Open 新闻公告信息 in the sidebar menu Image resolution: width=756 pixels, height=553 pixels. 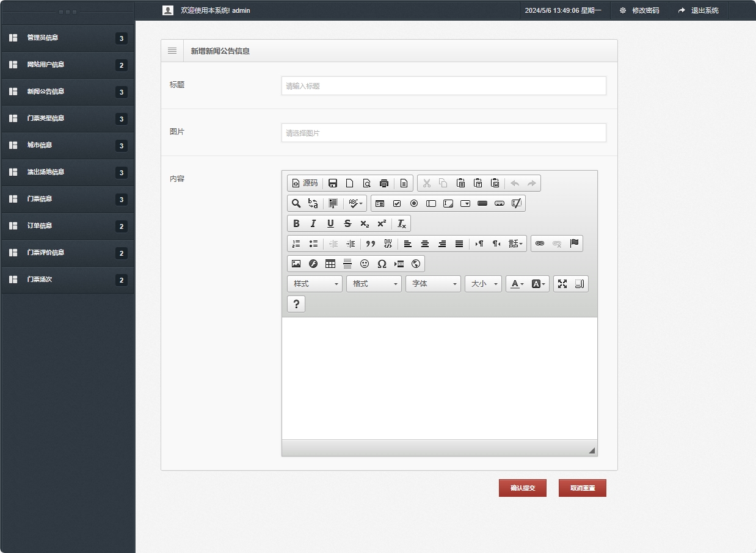(x=46, y=92)
